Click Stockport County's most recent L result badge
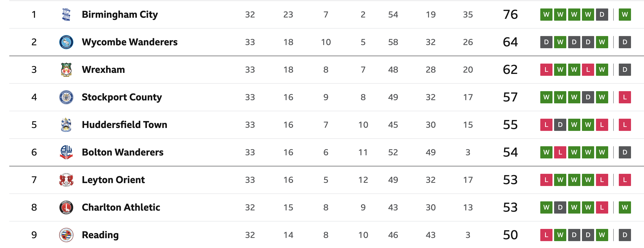 click(x=625, y=97)
